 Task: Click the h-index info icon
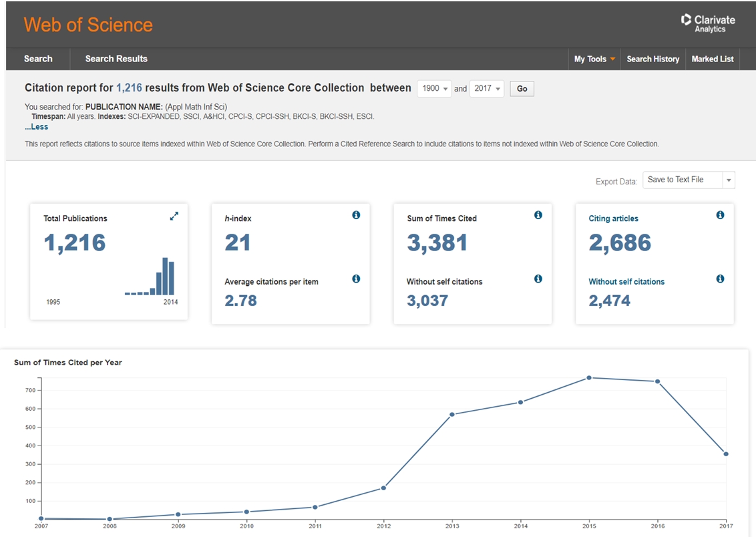pos(356,215)
